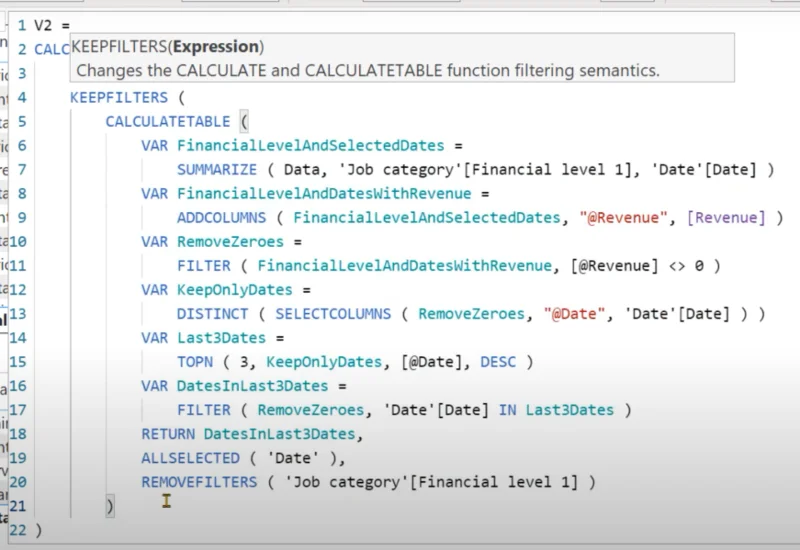Click the TOPN function on line 15

[195, 362]
